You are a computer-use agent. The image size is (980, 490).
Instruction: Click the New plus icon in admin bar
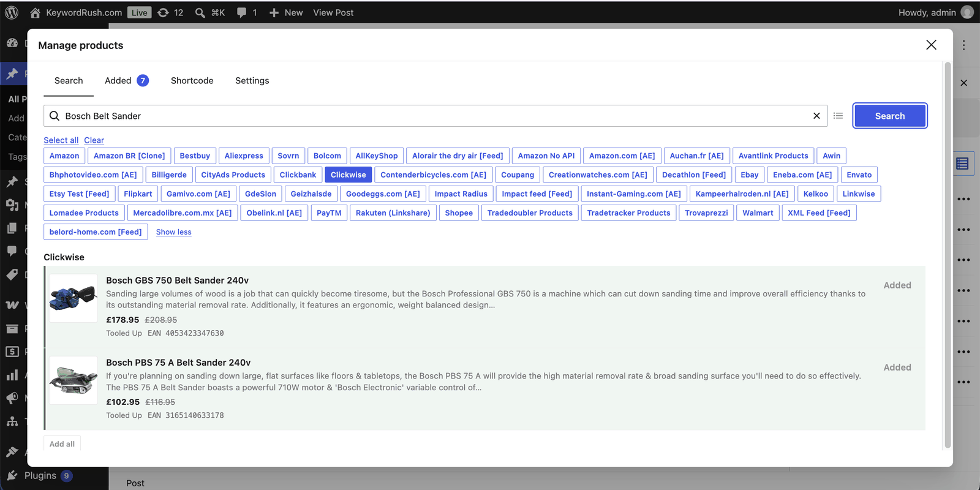point(274,12)
